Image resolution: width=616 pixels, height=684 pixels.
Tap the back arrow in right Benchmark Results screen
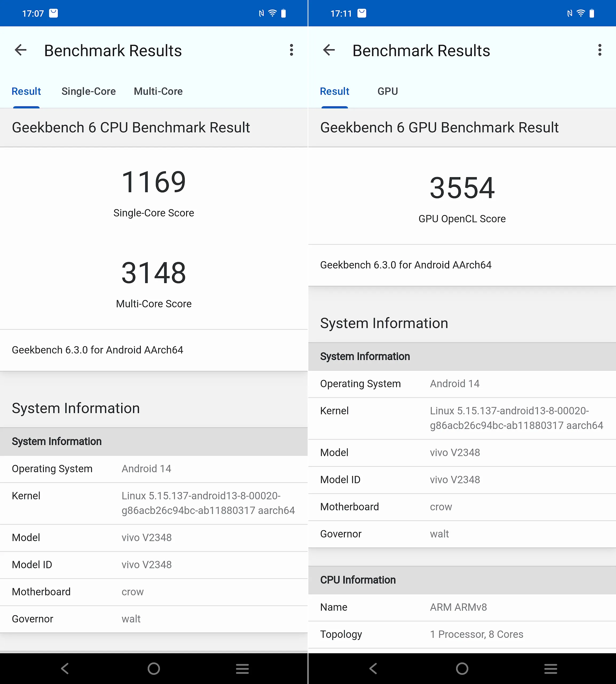point(329,50)
